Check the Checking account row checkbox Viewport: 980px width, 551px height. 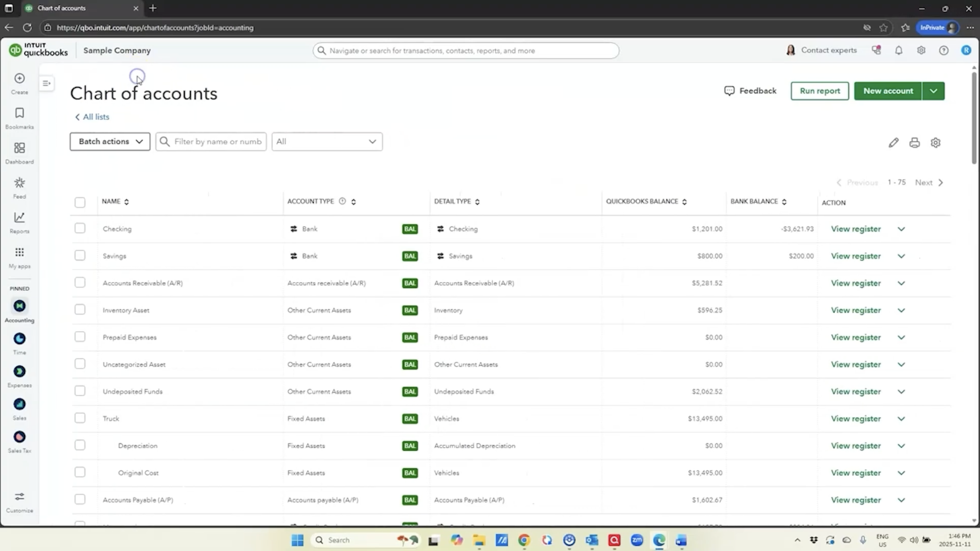tap(80, 228)
